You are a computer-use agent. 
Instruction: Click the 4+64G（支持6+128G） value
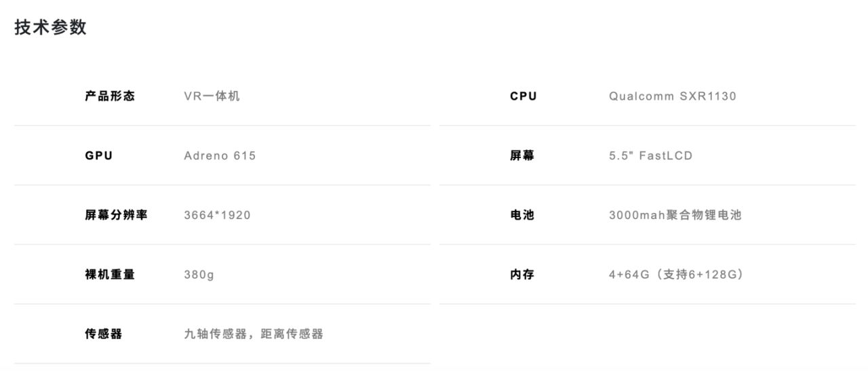[x=676, y=275]
